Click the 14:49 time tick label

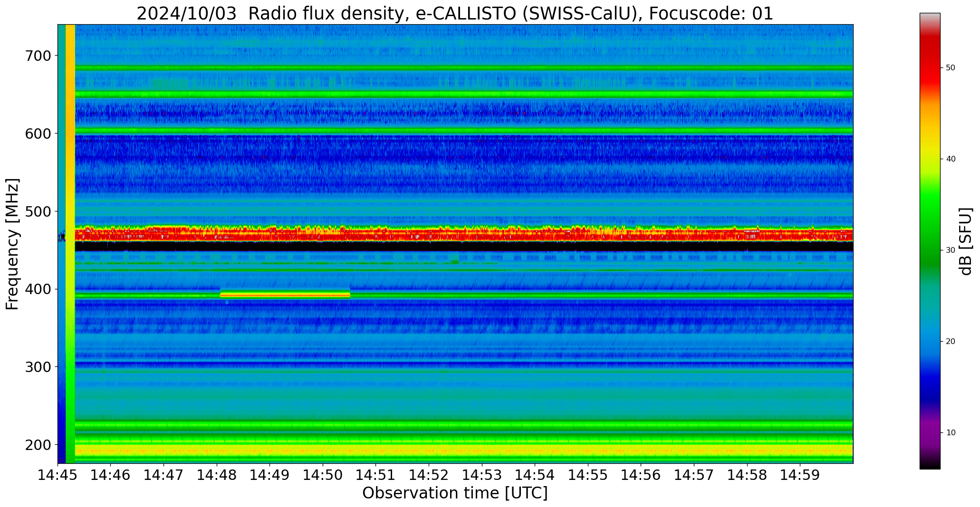(x=270, y=475)
